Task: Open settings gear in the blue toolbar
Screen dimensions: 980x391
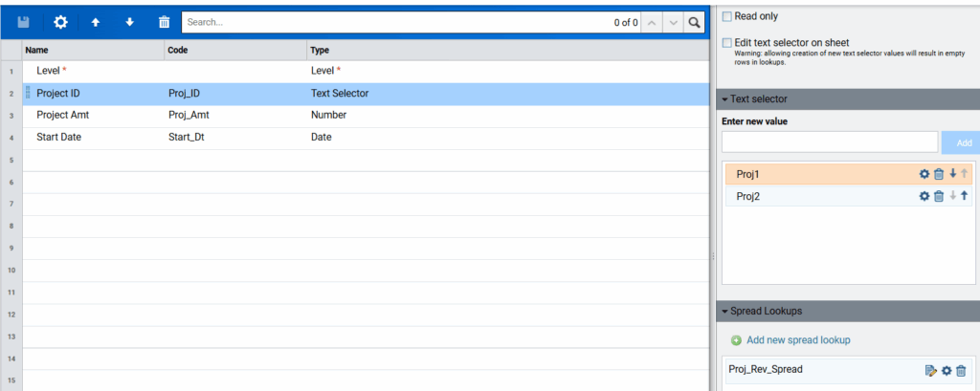Action: (60, 22)
